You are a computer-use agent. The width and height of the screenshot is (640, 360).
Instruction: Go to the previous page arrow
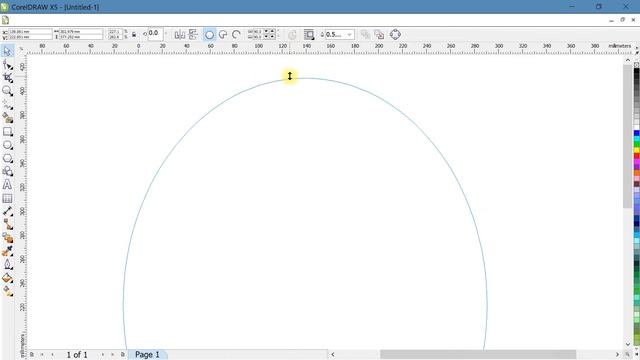point(52,355)
